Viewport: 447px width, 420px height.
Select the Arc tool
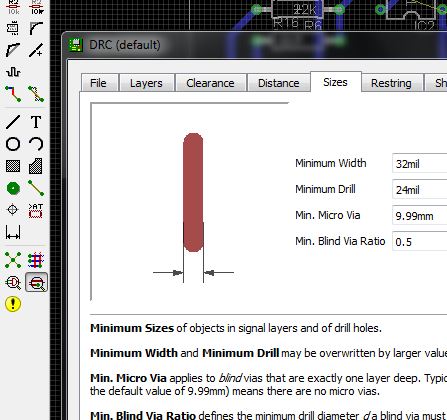[36, 144]
